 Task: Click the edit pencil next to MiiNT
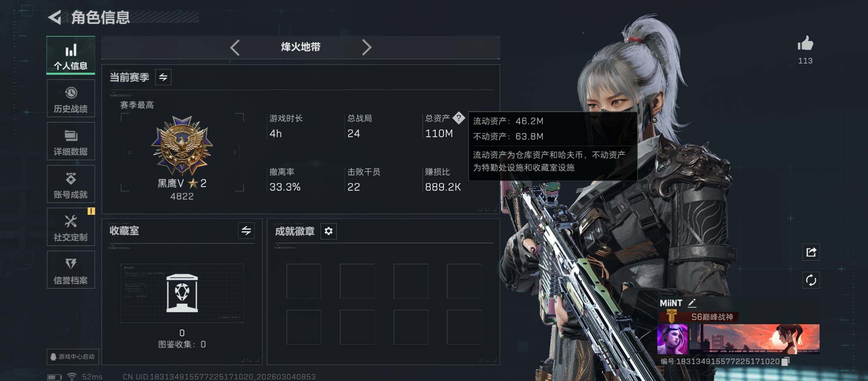pos(692,303)
